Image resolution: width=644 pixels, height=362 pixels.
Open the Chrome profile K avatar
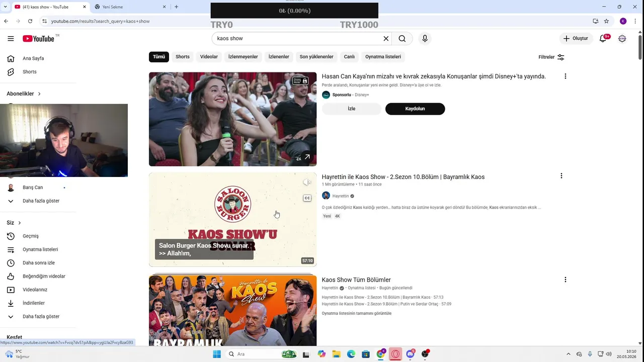click(623, 21)
